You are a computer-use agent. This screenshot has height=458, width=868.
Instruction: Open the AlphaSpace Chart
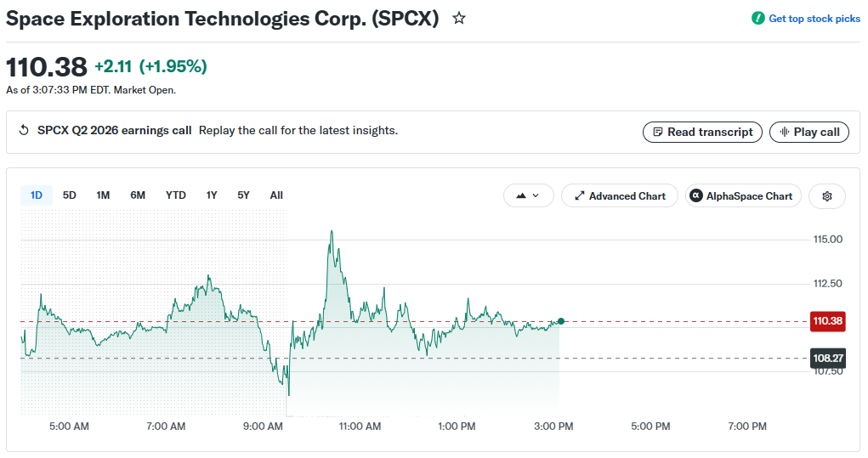pyautogui.click(x=743, y=195)
